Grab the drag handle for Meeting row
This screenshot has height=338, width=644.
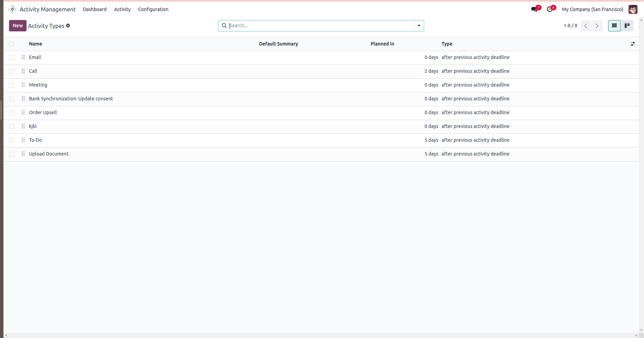click(23, 85)
